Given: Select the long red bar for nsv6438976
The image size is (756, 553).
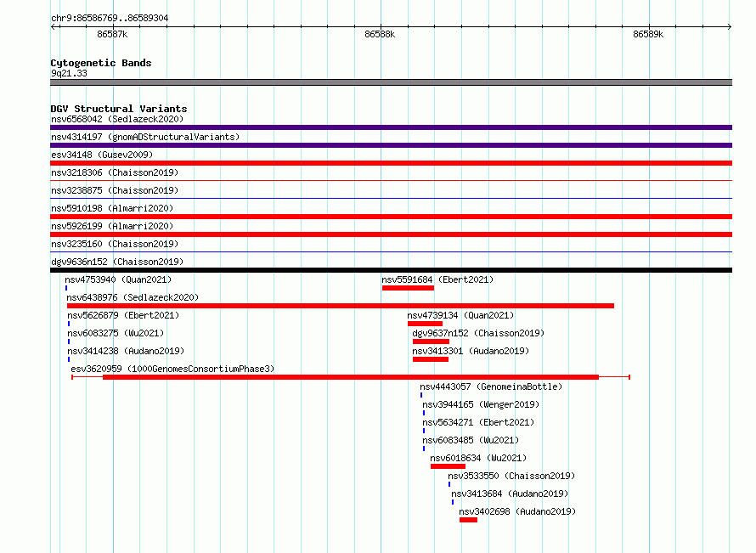Looking at the screenshot, I should coord(341,306).
